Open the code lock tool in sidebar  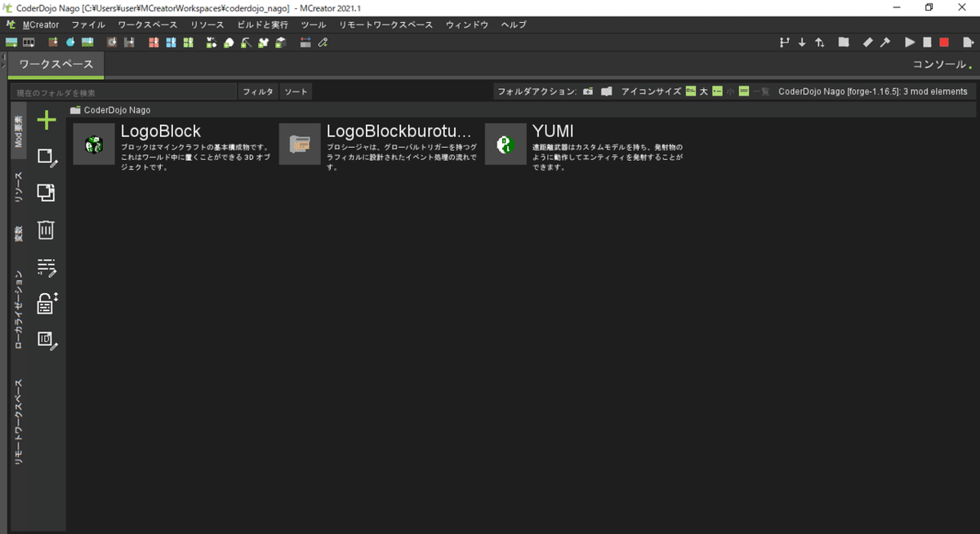click(x=46, y=303)
